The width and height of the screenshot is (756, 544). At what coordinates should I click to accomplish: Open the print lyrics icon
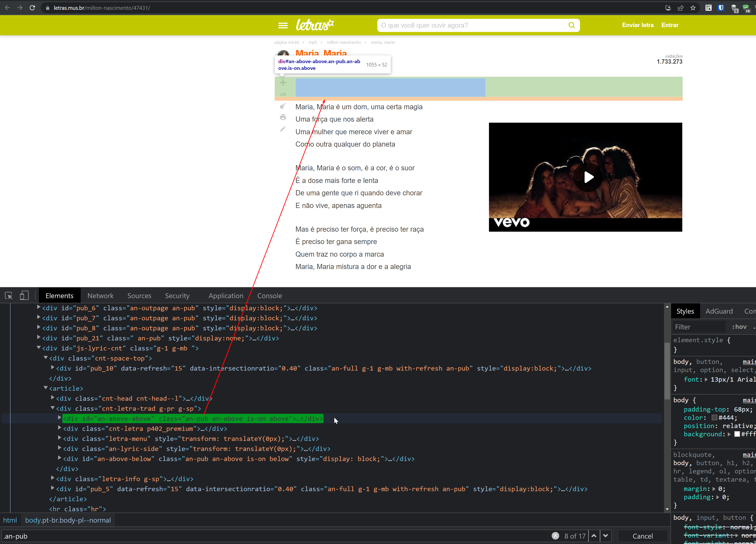pyautogui.click(x=283, y=117)
